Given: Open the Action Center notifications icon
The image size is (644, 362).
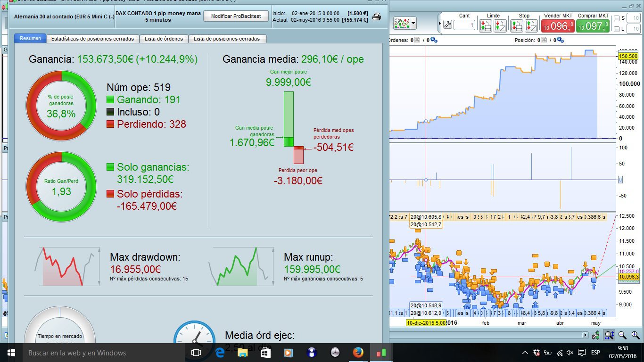Looking at the screenshot, I should [582, 353].
